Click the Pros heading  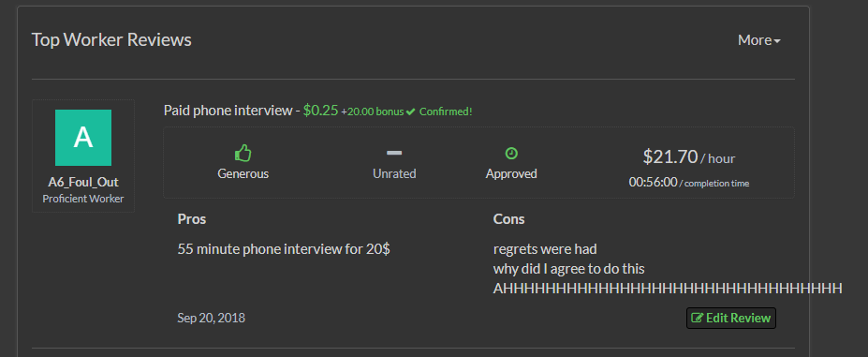(192, 219)
